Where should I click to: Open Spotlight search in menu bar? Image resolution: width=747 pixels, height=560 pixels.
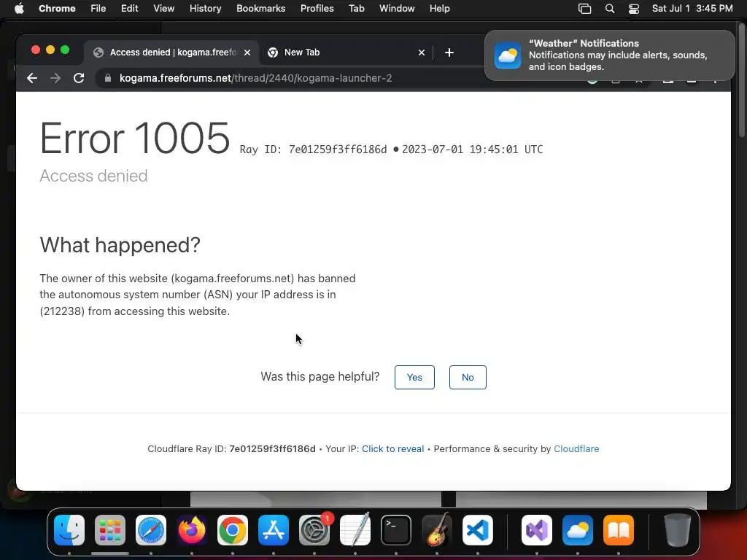pyautogui.click(x=610, y=9)
